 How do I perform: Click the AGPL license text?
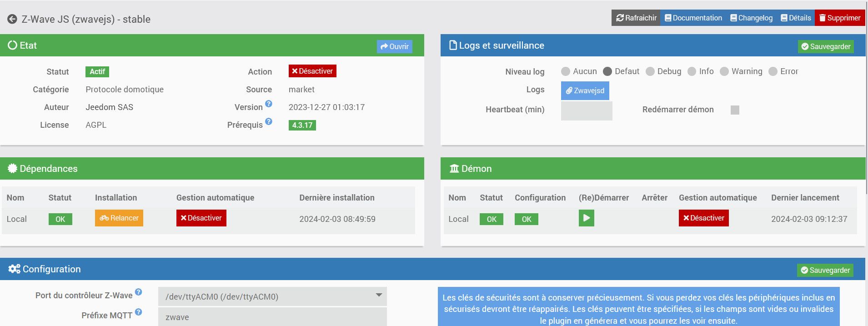(x=96, y=125)
